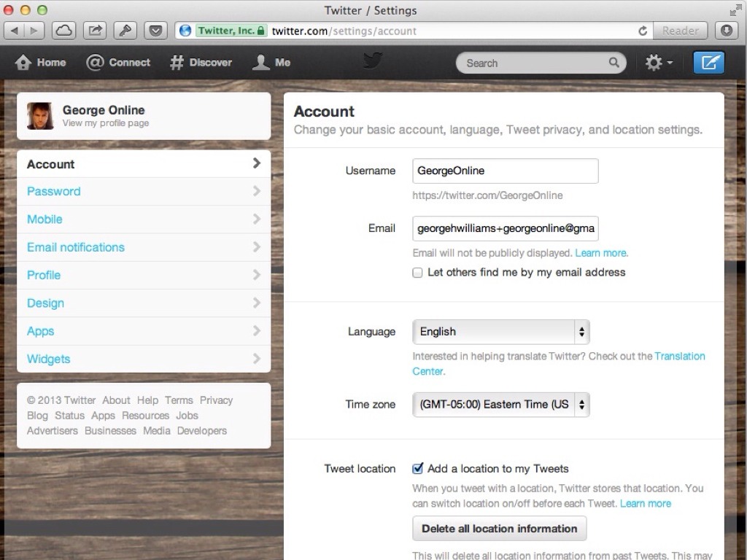
Task: Click George Online profile avatar
Action: (x=40, y=116)
